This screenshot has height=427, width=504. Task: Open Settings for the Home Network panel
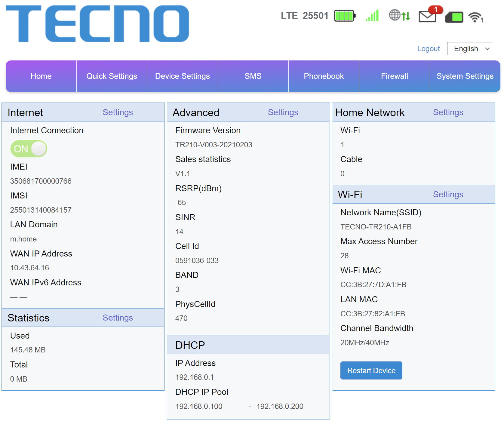[448, 112]
